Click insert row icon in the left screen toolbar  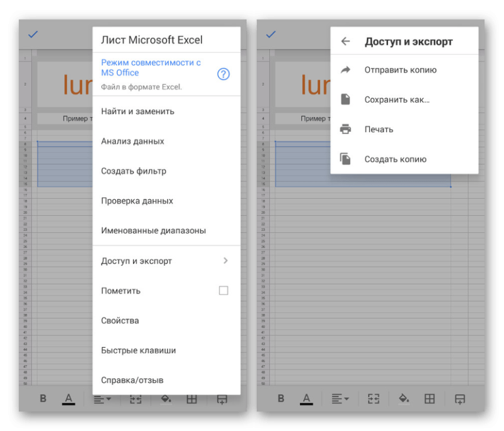point(222,399)
